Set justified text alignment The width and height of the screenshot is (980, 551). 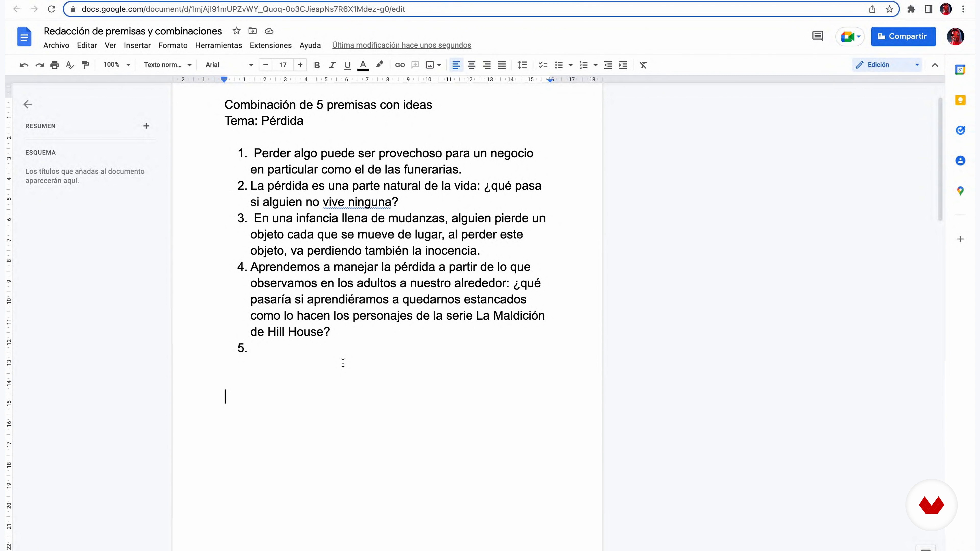pos(502,65)
